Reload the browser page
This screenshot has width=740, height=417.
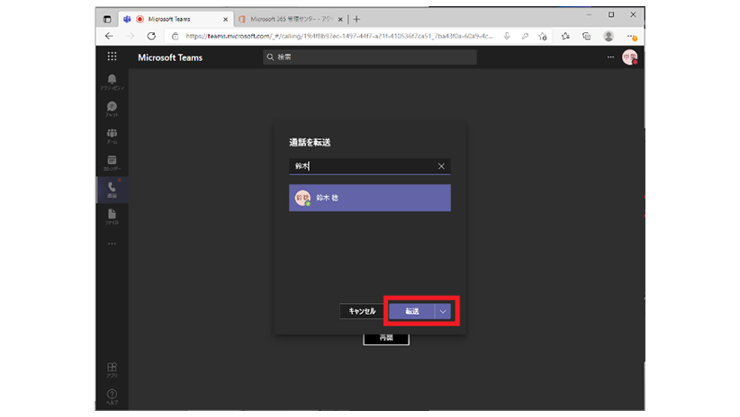[x=151, y=36]
